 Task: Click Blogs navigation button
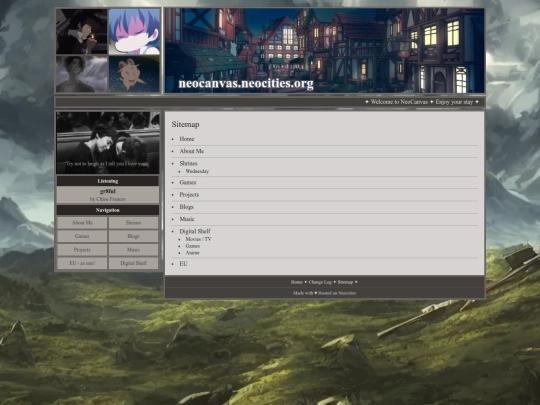(133, 236)
